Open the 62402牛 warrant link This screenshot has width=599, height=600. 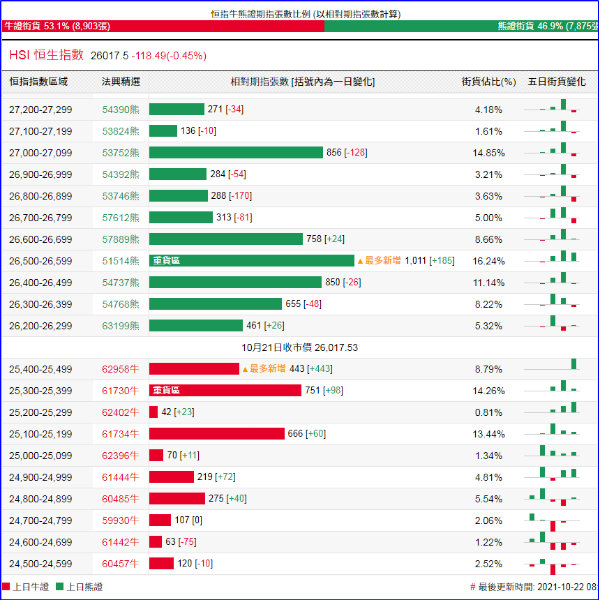pos(120,412)
